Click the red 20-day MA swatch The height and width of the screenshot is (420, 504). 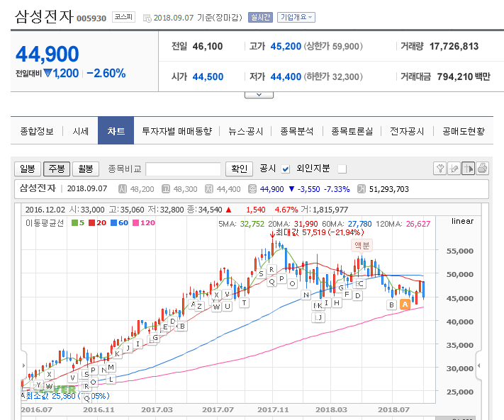point(92,223)
